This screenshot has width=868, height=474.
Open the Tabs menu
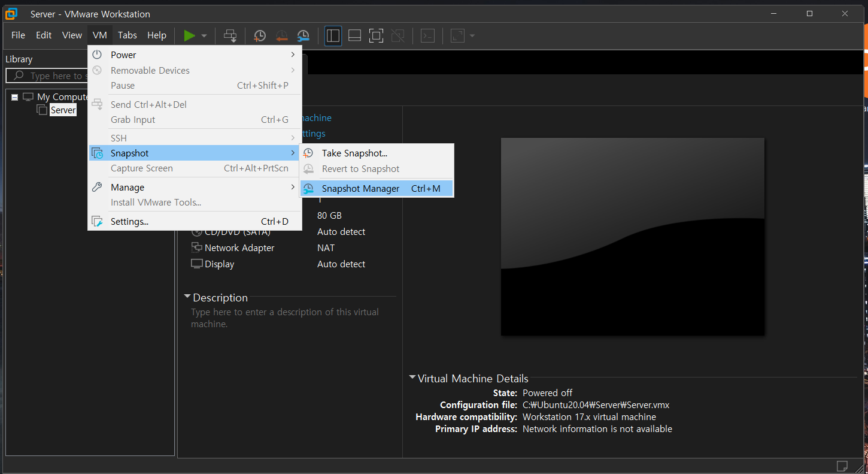128,35
